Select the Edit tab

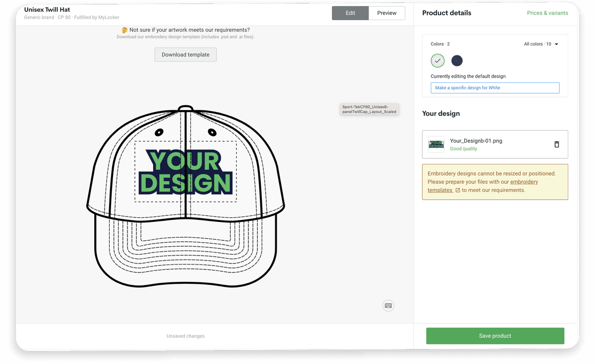(x=351, y=13)
